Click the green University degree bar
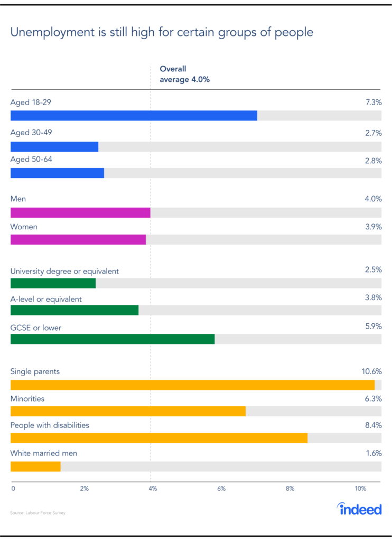392x541 pixels. [x=53, y=283]
